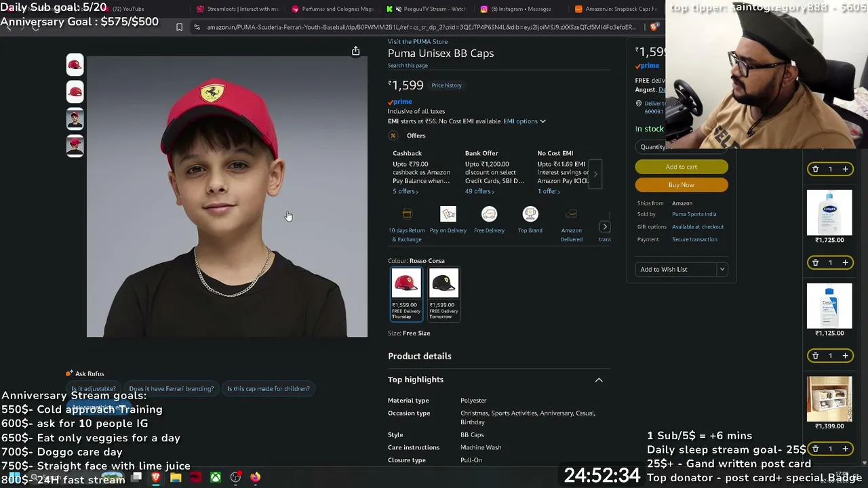Screen dimensions: 868x488
Task: Click Available at checkout gift options link
Action: click(x=698, y=227)
